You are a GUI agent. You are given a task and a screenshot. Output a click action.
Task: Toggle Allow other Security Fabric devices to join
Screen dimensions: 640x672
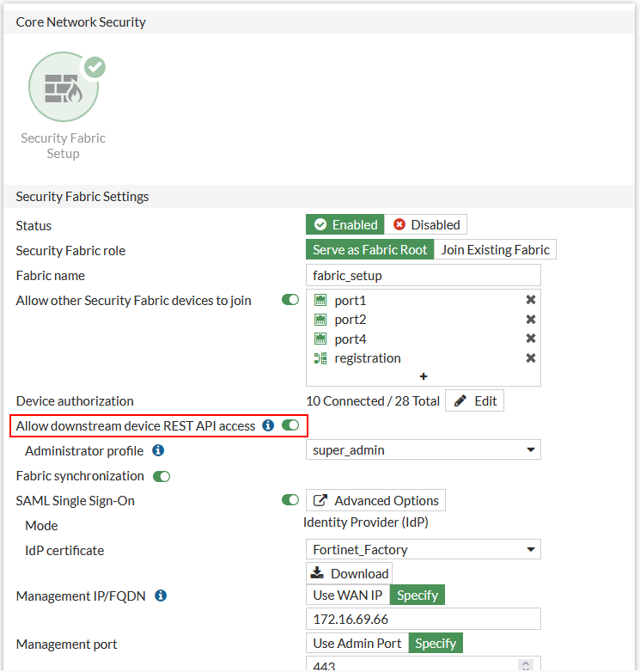290,301
